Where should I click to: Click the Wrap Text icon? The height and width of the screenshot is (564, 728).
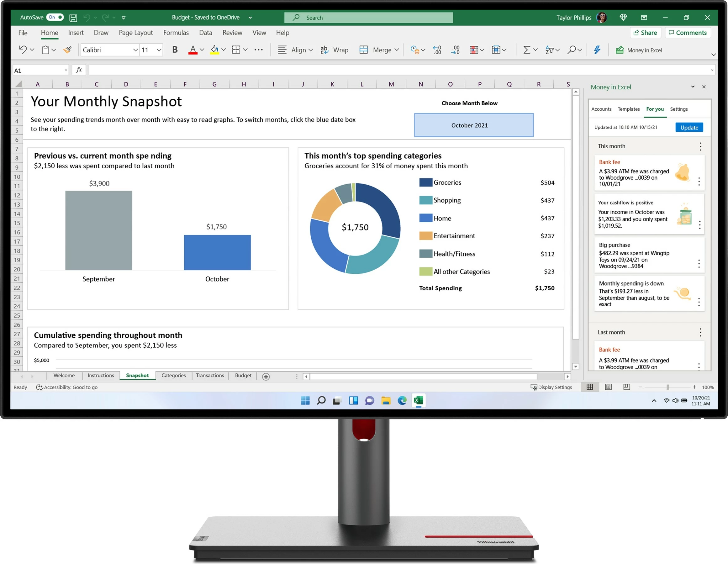click(324, 50)
